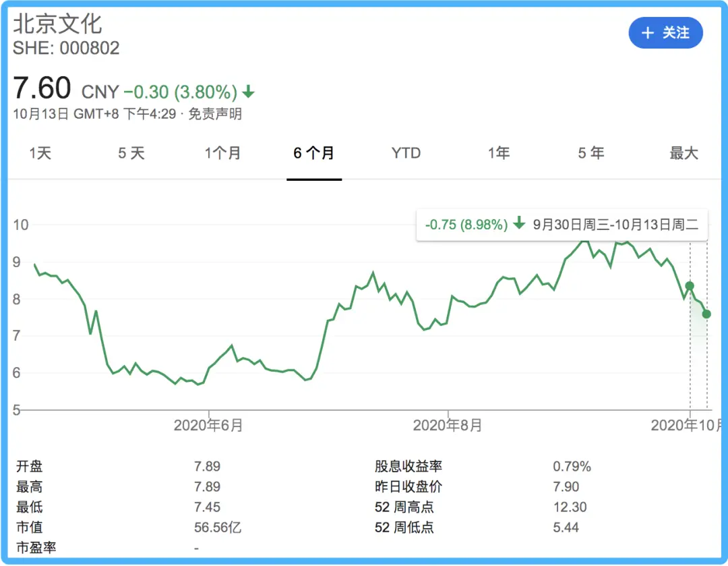Click the stock title 北京文化
This screenshot has height=566, width=728.
coord(57,24)
